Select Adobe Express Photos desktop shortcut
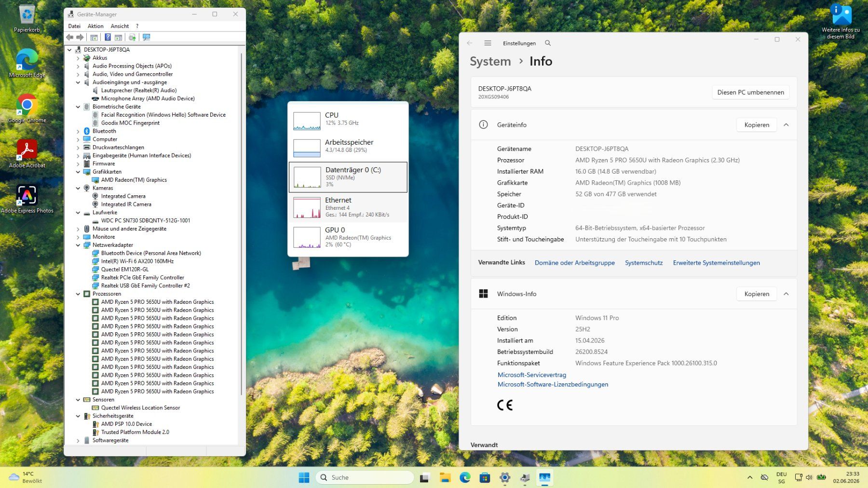 pos(27,199)
